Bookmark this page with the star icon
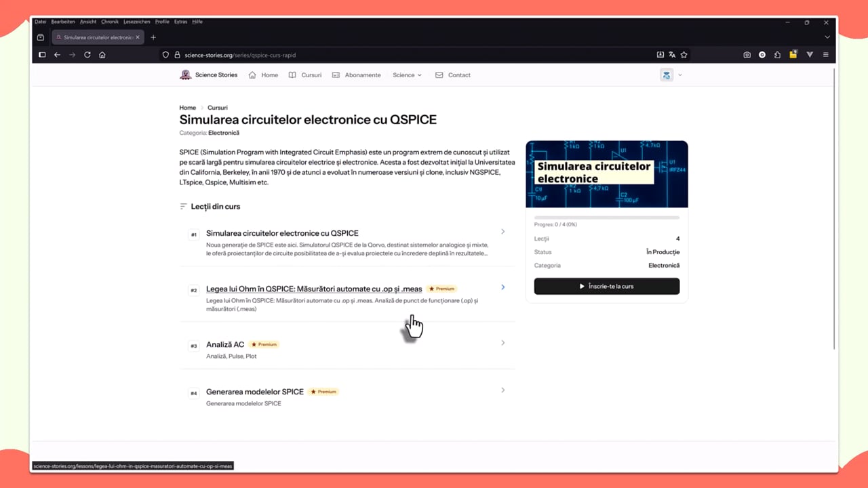The height and width of the screenshot is (488, 868). (684, 55)
